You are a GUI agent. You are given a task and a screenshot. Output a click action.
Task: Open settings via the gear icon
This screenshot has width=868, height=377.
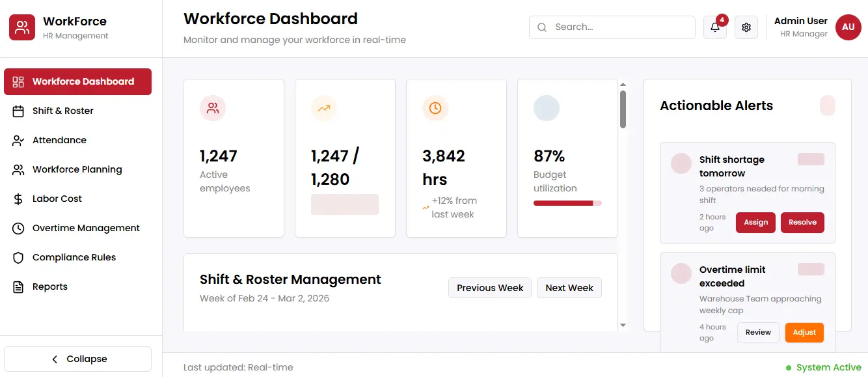746,27
